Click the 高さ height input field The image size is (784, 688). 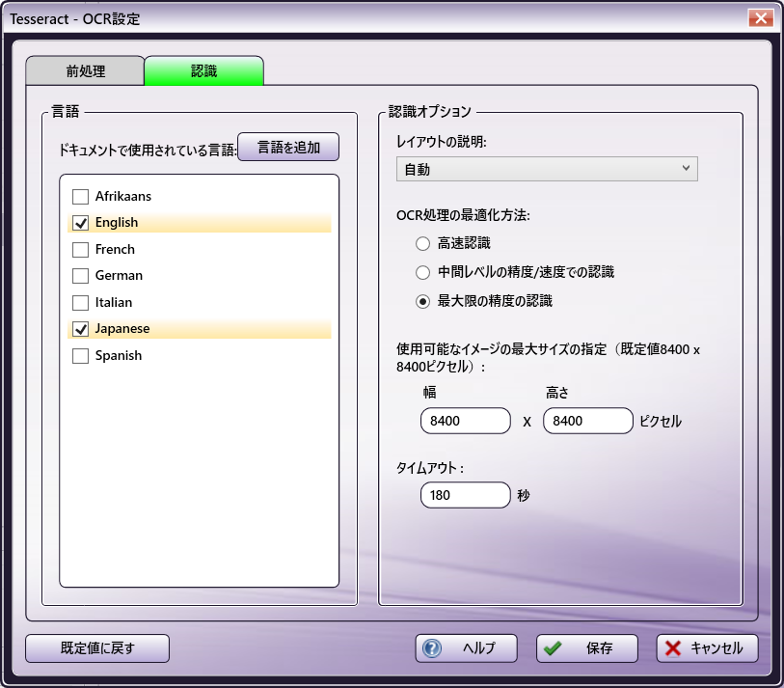[588, 421]
